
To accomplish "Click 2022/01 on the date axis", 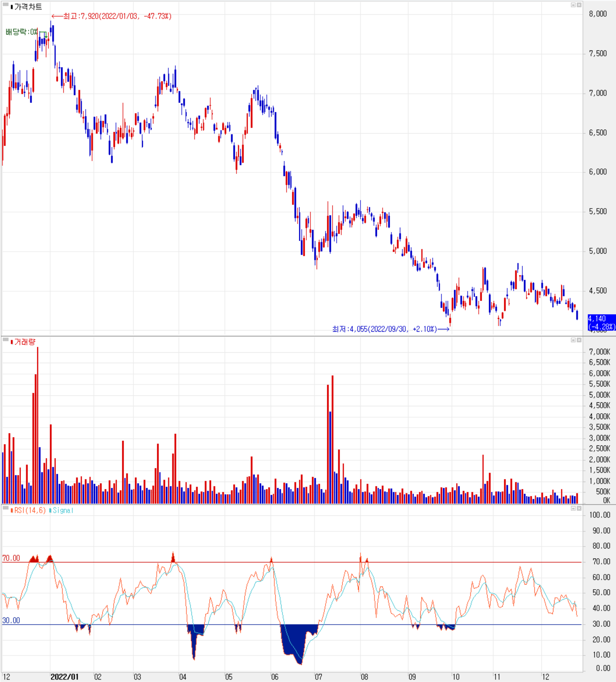I will click(x=64, y=677).
